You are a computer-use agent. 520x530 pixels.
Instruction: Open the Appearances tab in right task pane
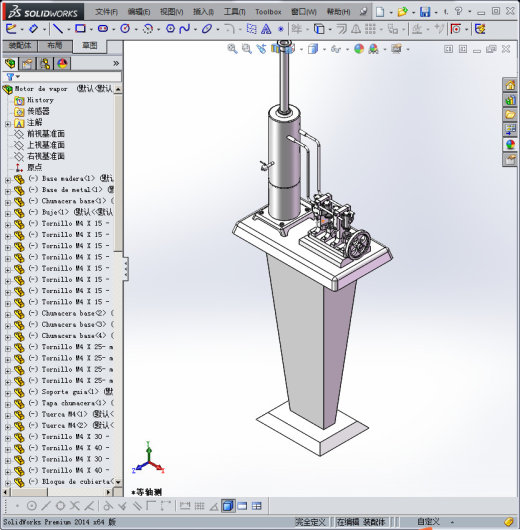510,144
